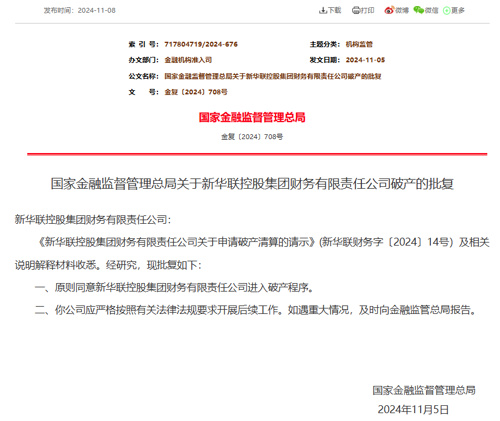500x421 pixels.
Task: Click the 微博 share label
Action: click(x=402, y=10)
